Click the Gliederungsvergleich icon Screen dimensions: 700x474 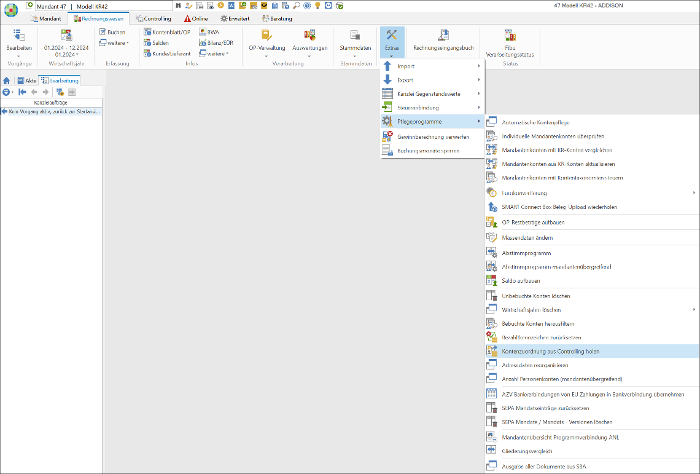(492, 450)
